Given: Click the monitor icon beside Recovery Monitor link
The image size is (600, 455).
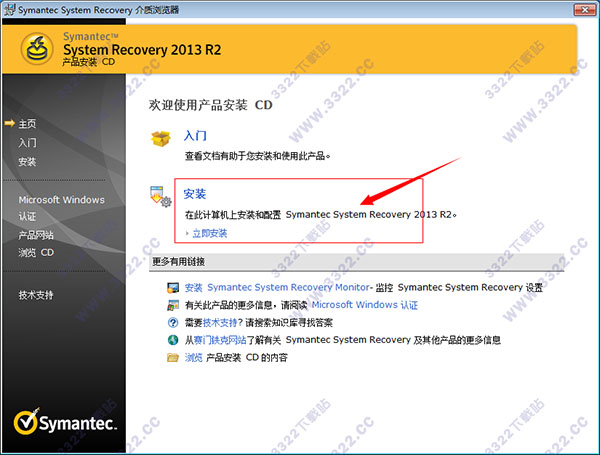Looking at the screenshot, I should coord(173,288).
